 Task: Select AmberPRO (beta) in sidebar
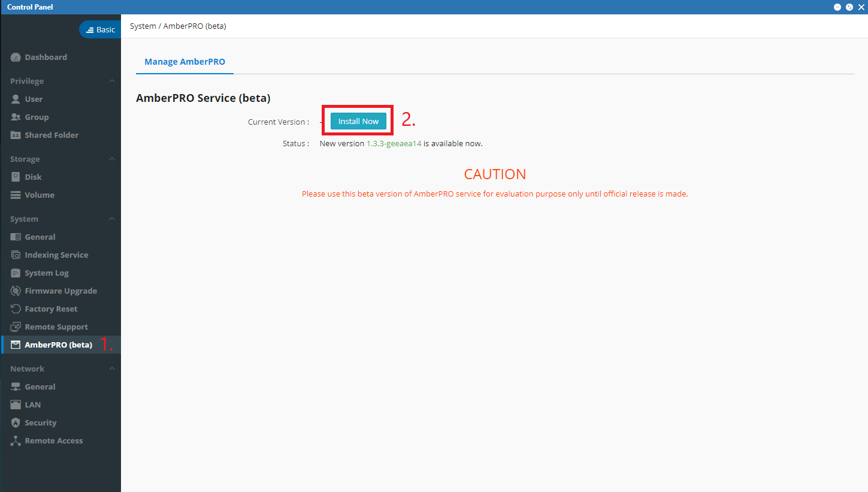[x=61, y=345]
